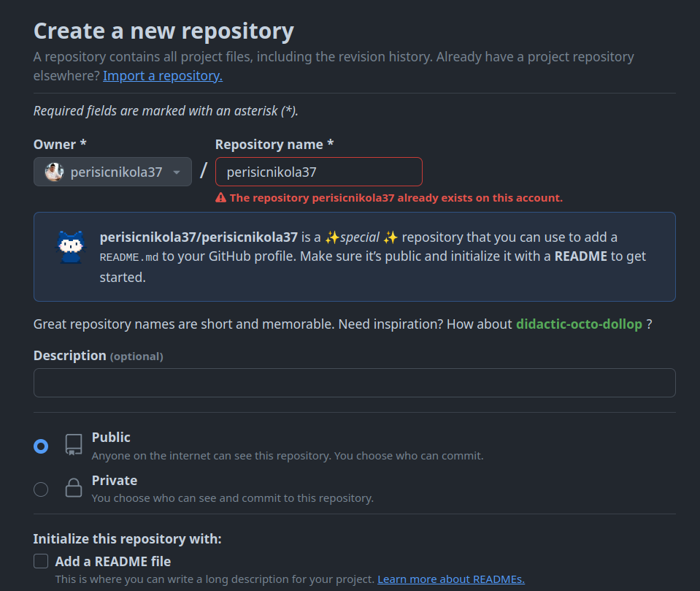The image size is (700, 591).
Task: Open the Import a repository link
Action: point(162,75)
